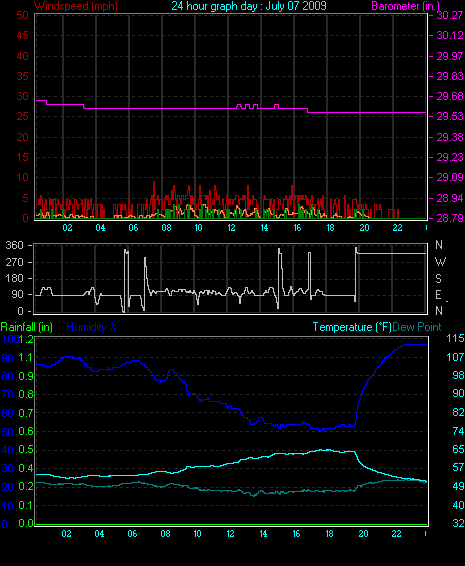
Task: Click the S compass direction label
Action: tap(438, 279)
